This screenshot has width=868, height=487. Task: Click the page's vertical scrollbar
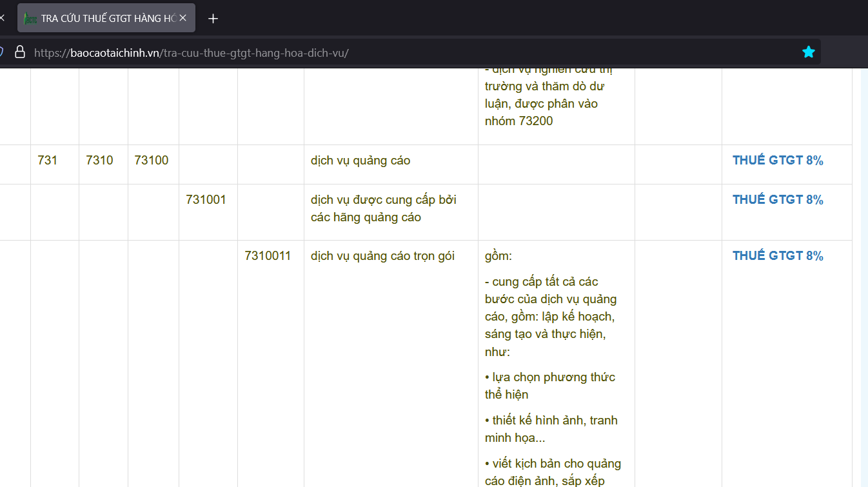[x=863, y=277]
